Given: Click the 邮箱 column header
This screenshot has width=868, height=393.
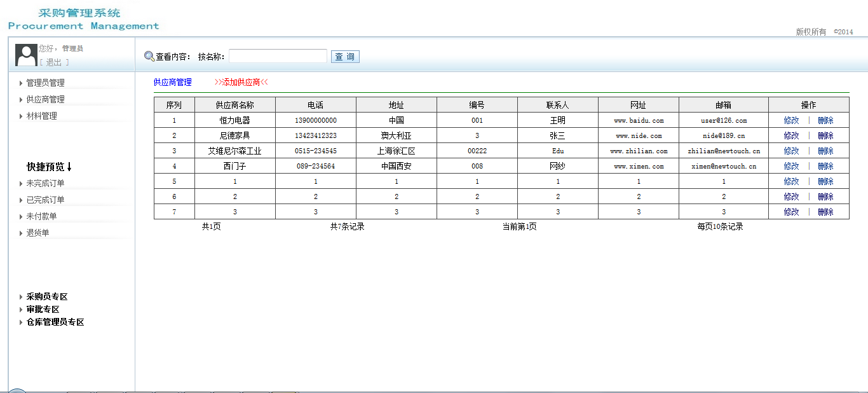Looking at the screenshot, I should pos(724,105).
